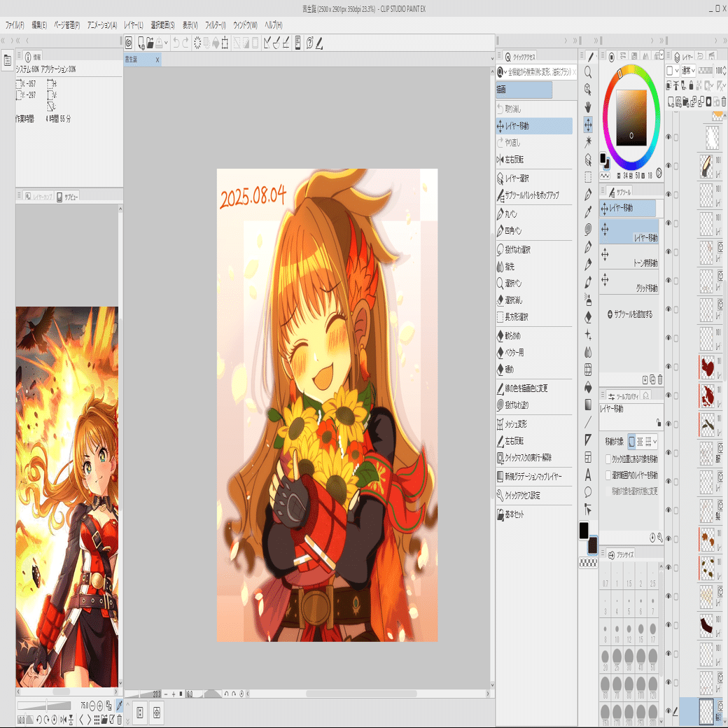
Task: Select the Hand move tool in the toolbox
Action: point(588,107)
